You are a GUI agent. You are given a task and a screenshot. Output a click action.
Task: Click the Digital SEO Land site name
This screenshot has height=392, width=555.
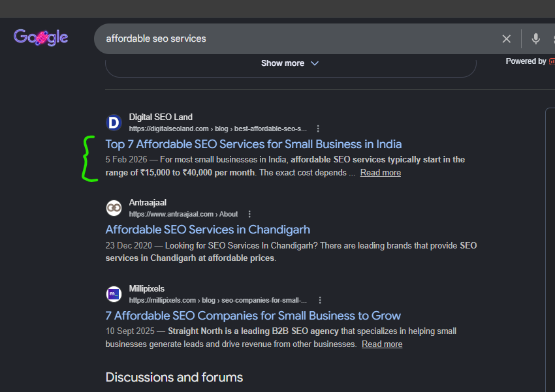(161, 117)
